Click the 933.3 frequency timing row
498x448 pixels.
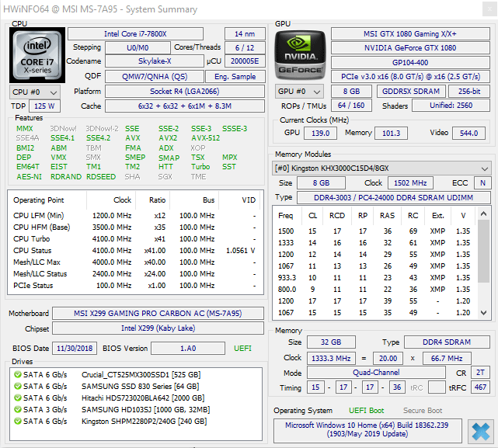374,278
